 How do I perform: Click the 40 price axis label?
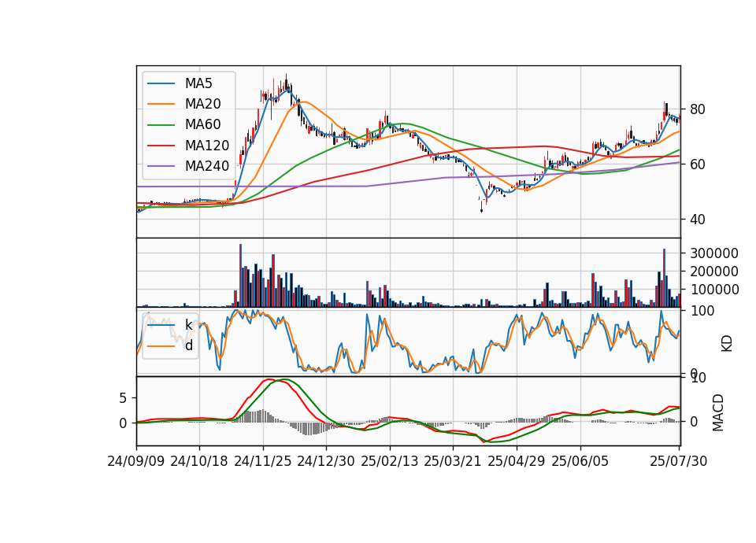697,220
